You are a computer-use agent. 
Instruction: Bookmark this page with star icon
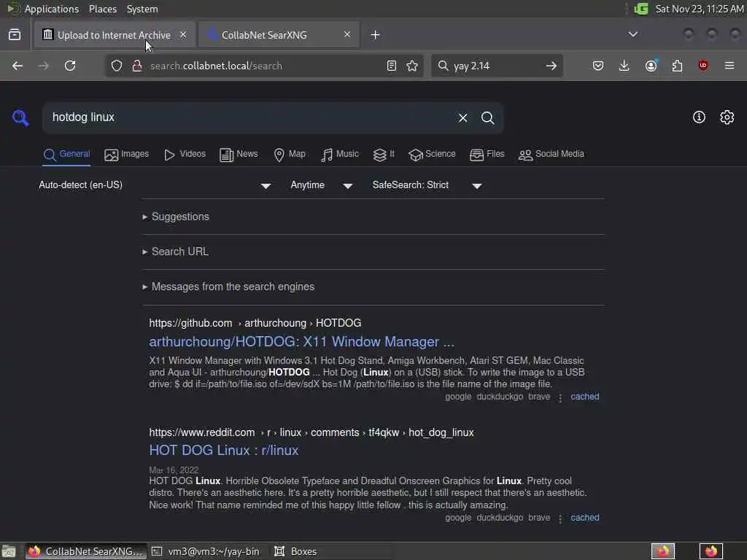412,66
